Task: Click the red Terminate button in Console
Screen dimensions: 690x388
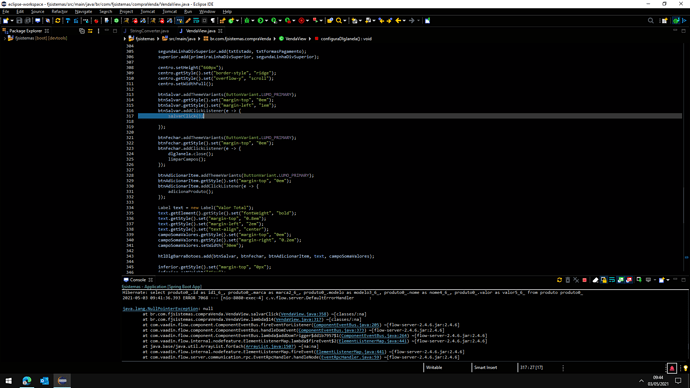Action: click(585, 280)
